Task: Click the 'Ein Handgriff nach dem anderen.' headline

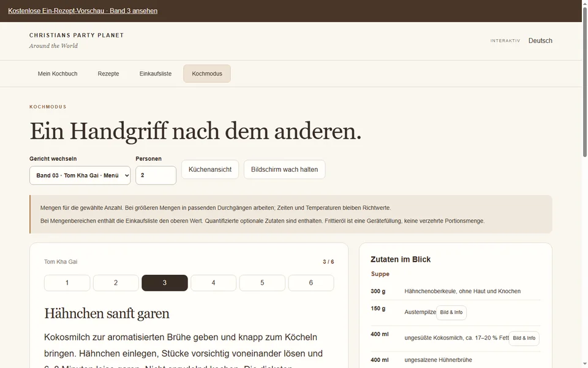Action: [195, 131]
